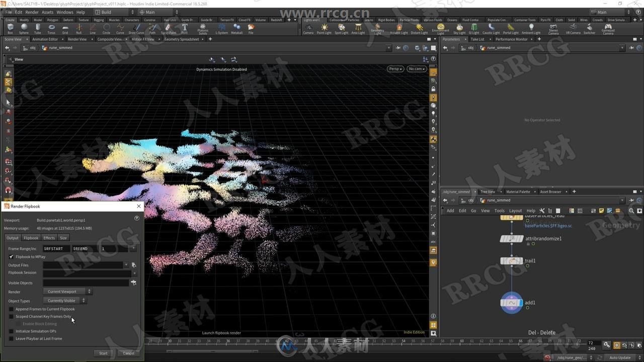
Task: Open the Add menu in network editor
Action: point(450,211)
